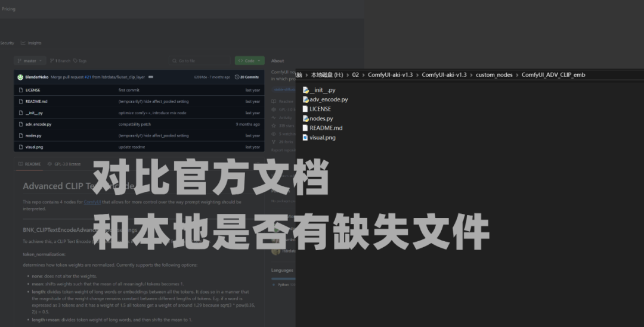
Task: Open the 'compatbility patch' commit message
Action: coord(135,124)
